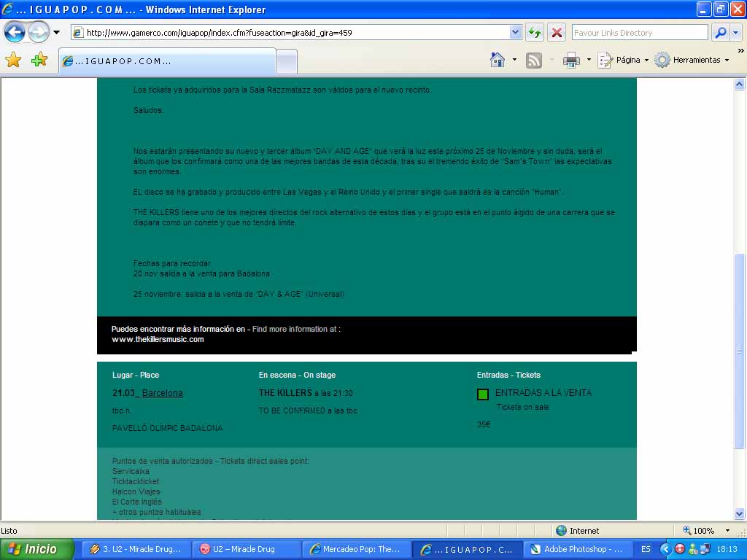
Task: Click the red Stop loading icon
Action: [557, 33]
